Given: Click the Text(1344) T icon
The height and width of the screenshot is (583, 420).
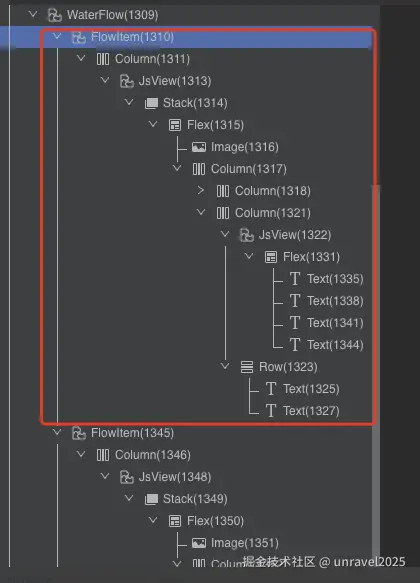Looking at the screenshot, I should pos(295,345).
